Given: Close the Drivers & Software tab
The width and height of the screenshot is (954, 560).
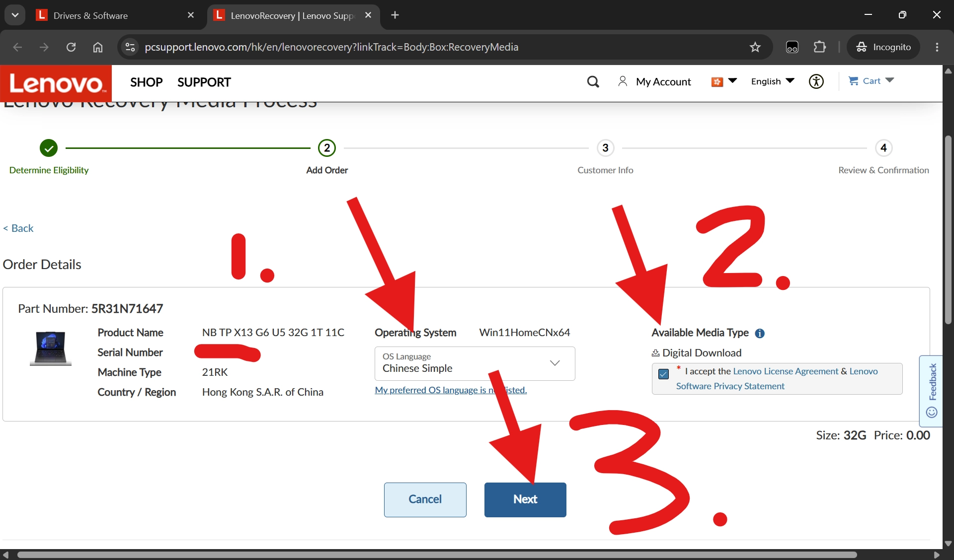Looking at the screenshot, I should click(x=191, y=15).
